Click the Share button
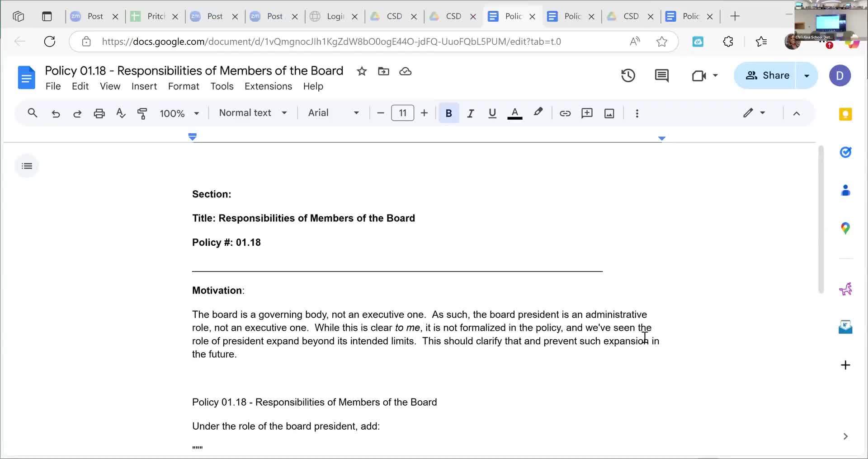The image size is (868, 459). (x=767, y=75)
